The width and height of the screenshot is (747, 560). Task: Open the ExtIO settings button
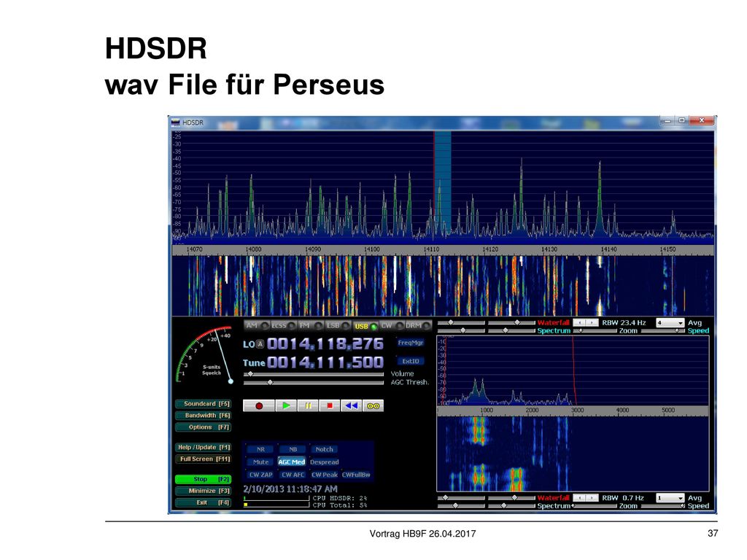point(410,361)
